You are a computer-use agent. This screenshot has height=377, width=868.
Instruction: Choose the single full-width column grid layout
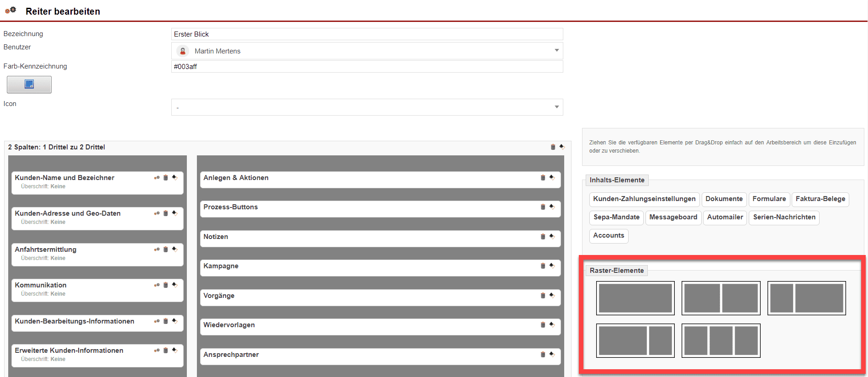[x=635, y=298]
